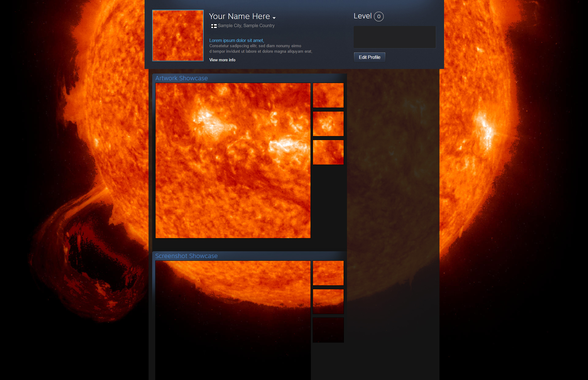The image size is (588, 380).
Task: Select the first Screenshot Showcase thumbnail
Action: coord(328,273)
